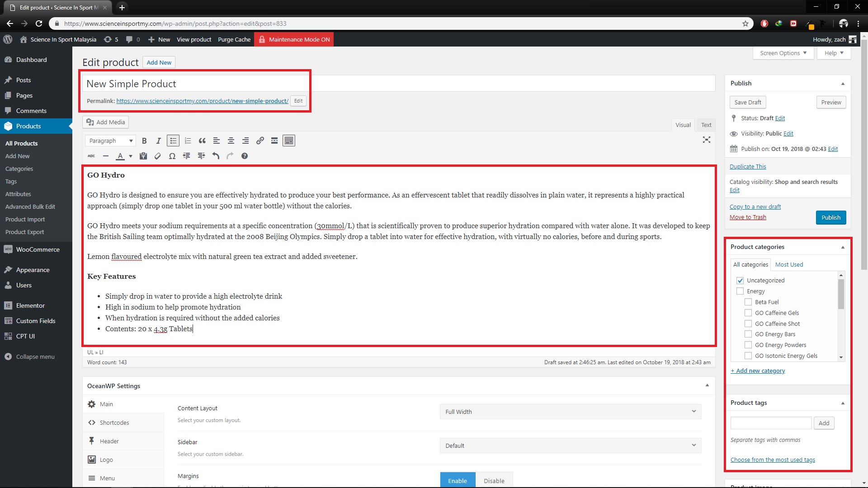868x488 pixels.
Task: Toggle italic formatting in editor toolbar
Action: [x=159, y=141]
